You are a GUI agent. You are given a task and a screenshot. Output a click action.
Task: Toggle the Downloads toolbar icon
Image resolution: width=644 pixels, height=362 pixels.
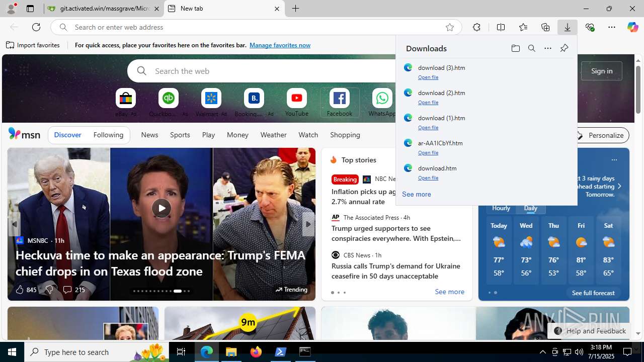568,27
